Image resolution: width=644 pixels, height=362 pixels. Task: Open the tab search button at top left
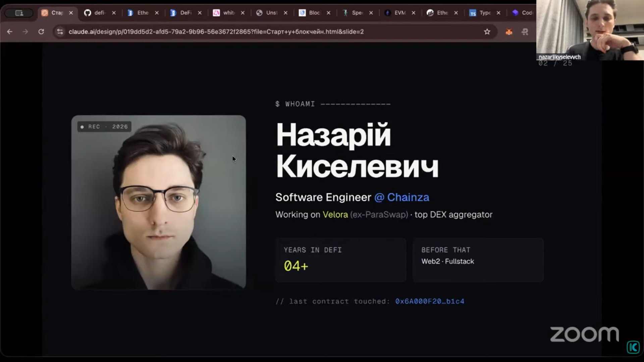pyautogui.click(x=19, y=13)
